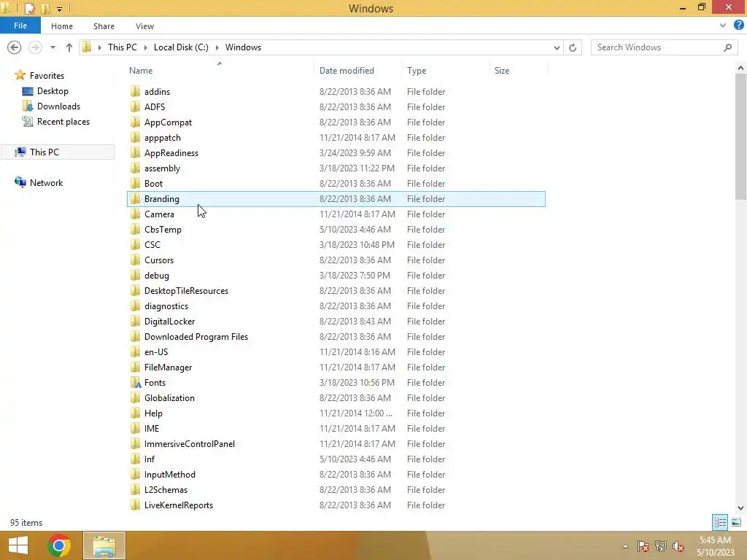Open the Help question mark icon
Image resolution: width=747 pixels, height=560 pixels.
coord(738,26)
